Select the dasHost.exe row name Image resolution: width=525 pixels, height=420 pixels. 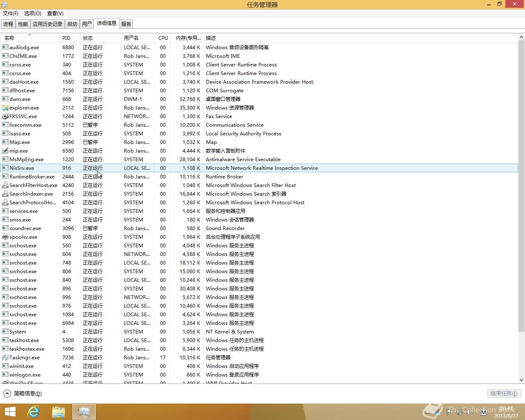point(24,82)
